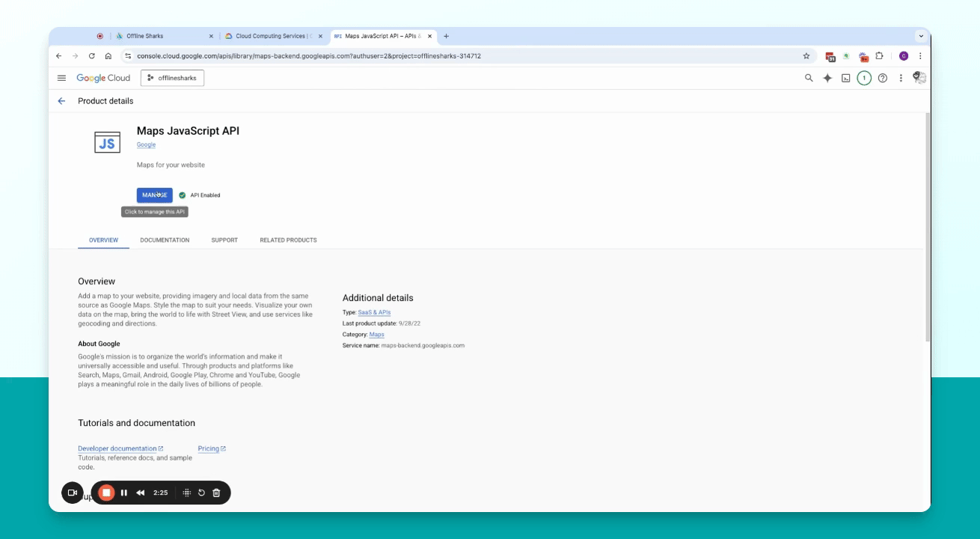Screen dimensions: 980x539
Task: Open the Support tab
Action: click(224, 240)
